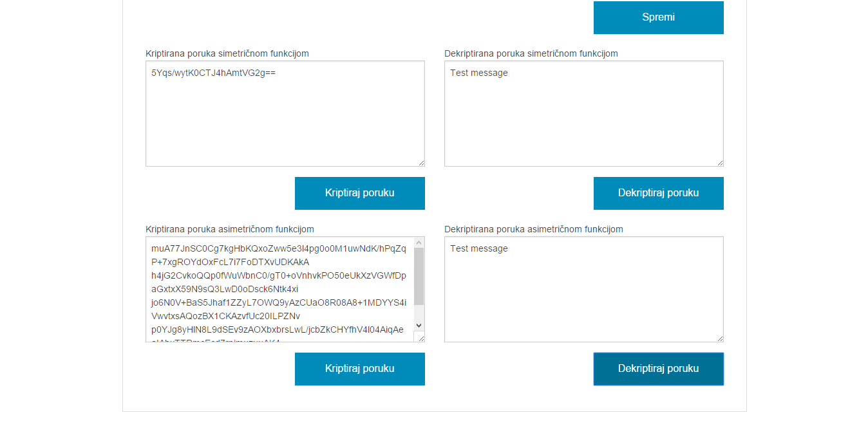Image resolution: width=868 pixels, height=426 pixels.
Task: Click asymmetric Dekriptiraj poruku button
Action: (658, 369)
